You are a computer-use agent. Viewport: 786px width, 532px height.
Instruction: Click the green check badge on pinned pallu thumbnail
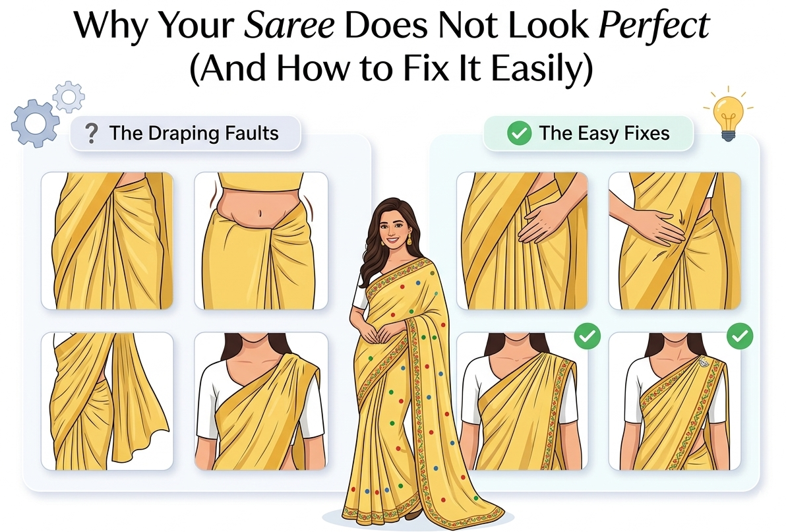pyautogui.click(x=740, y=336)
